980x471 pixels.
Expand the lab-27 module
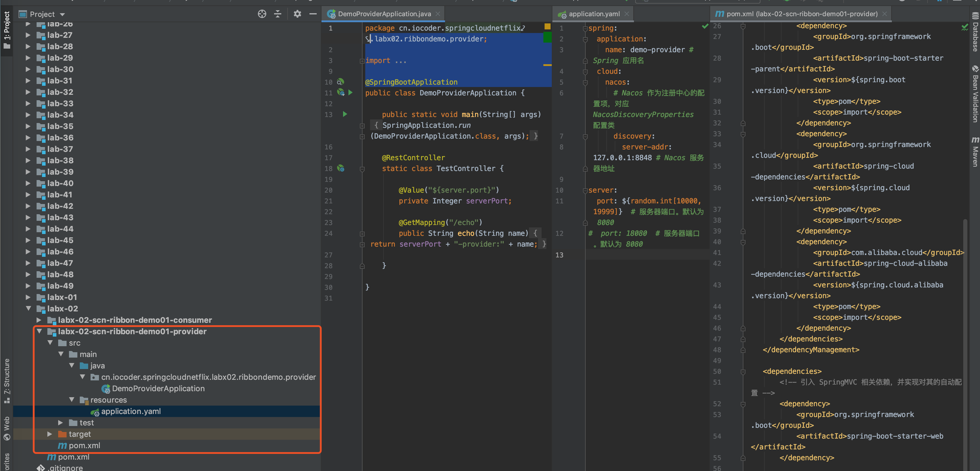28,35
